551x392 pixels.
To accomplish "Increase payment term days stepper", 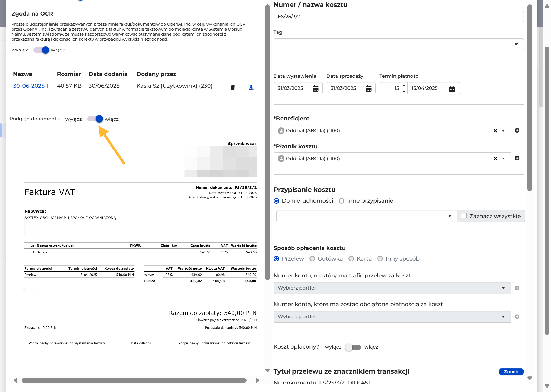I will 404,85.
